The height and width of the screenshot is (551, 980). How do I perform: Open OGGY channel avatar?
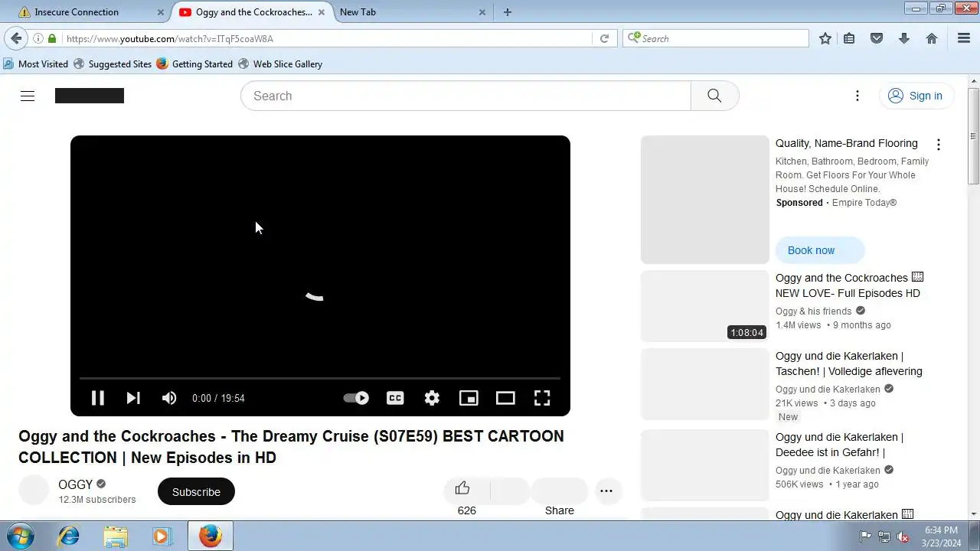coord(34,491)
